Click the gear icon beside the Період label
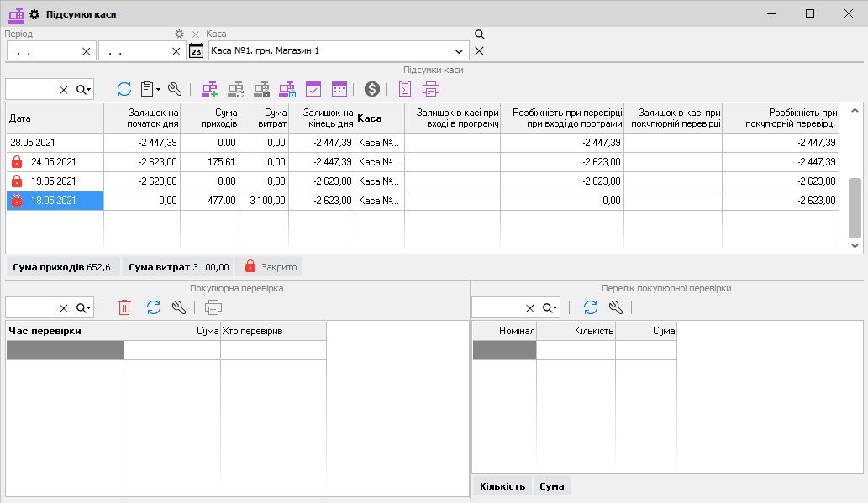Image resolution: width=868 pixels, height=503 pixels. pos(179,34)
